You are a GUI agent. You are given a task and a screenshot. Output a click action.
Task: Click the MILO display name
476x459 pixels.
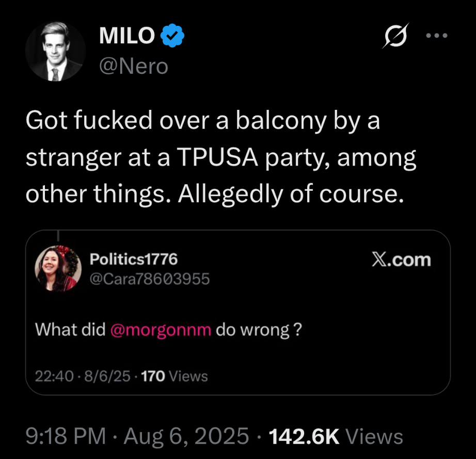coord(127,36)
